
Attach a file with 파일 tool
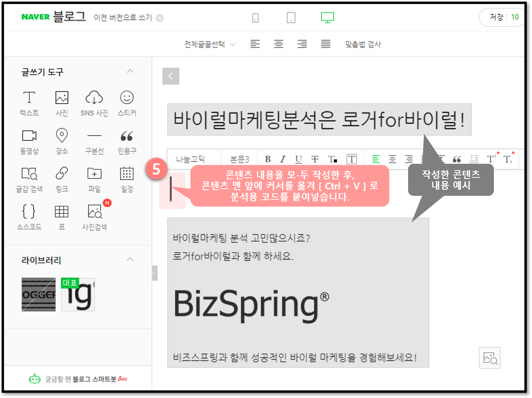click(94, 179)
